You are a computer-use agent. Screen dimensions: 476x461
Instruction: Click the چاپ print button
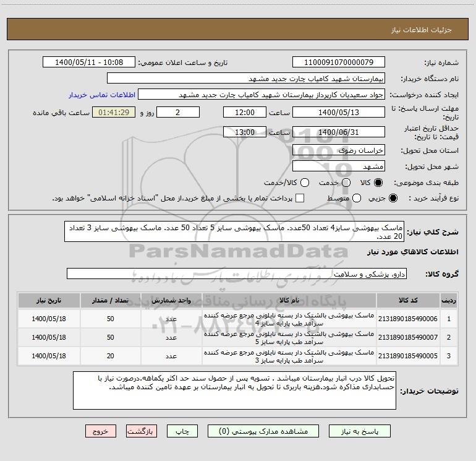click(182, 431)
